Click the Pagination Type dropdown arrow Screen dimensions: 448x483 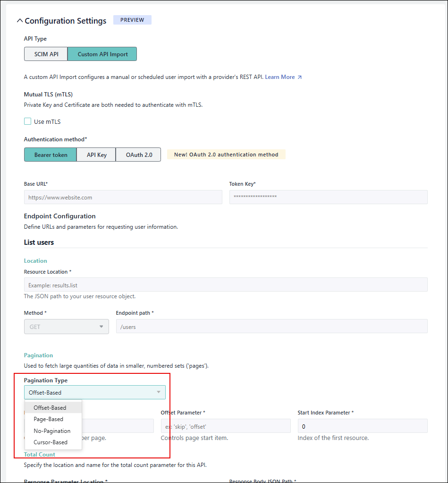(158, 392)
